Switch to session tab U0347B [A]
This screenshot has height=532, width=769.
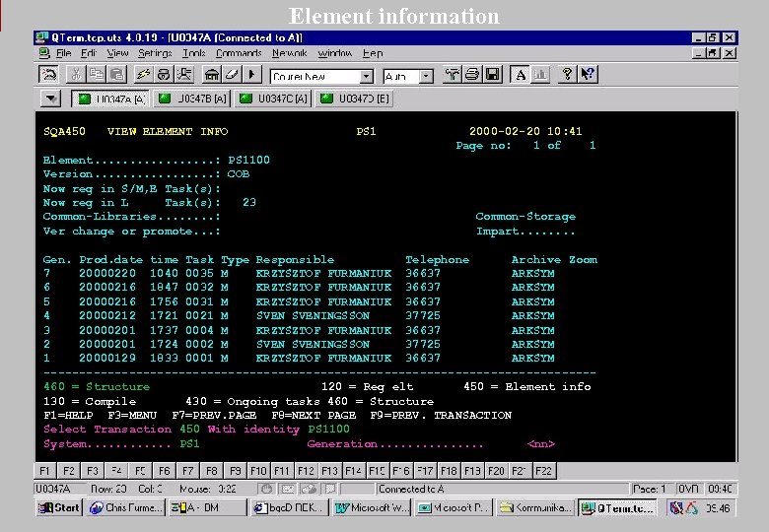click(x=192, y=99)
